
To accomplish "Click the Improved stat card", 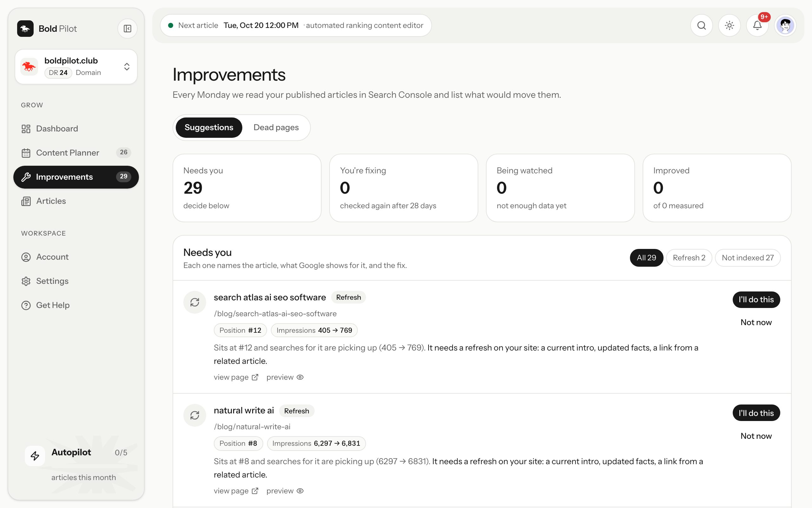I will (x=717, y=188).
